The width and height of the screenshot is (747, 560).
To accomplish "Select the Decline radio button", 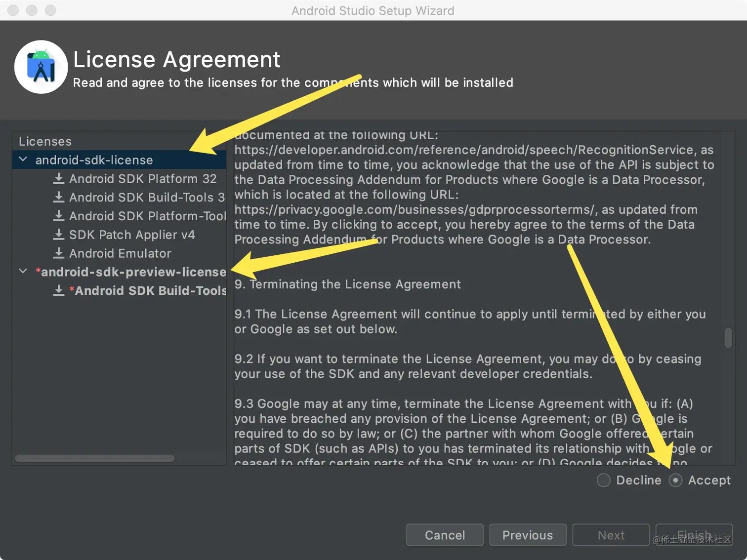I will point(603,480).
